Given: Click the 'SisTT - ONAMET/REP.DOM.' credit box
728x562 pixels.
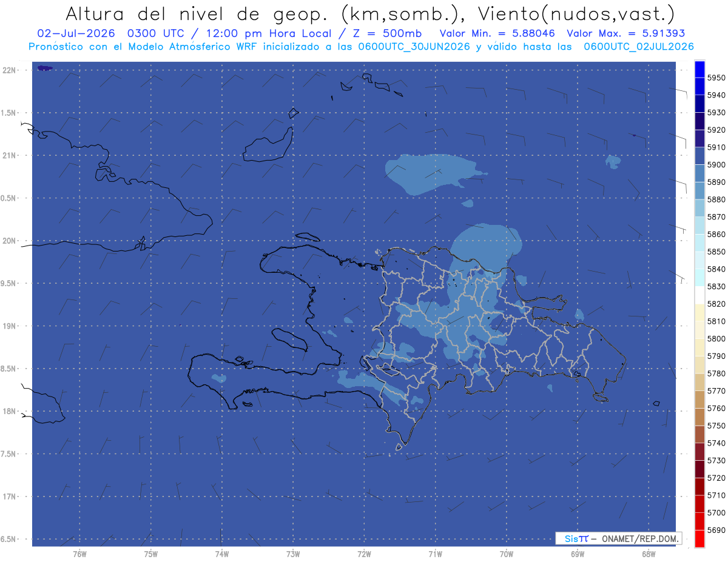Looking at the screenshot, I should pyautogui.click(x=619, y=538).
